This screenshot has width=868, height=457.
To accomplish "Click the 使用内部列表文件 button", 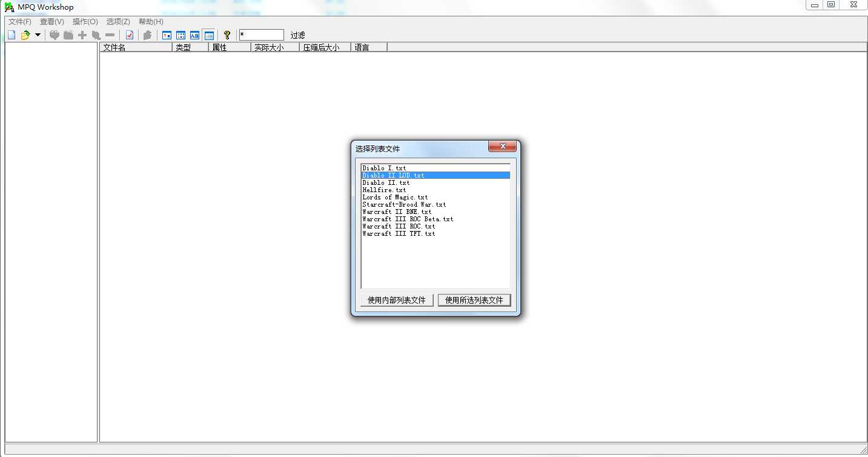I will point(397,300).
